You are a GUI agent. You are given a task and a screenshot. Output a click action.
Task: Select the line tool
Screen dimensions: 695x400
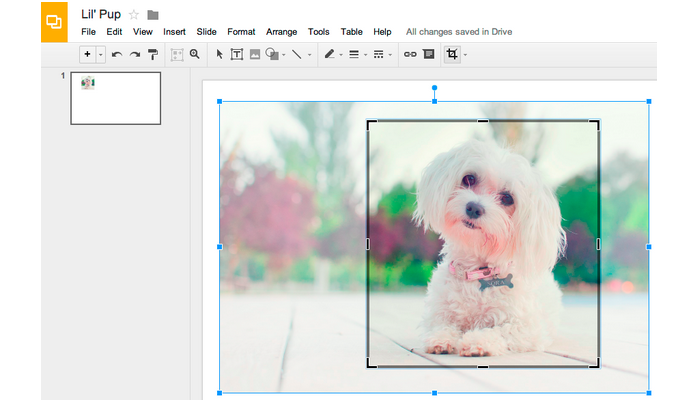(x=297, y=55)
